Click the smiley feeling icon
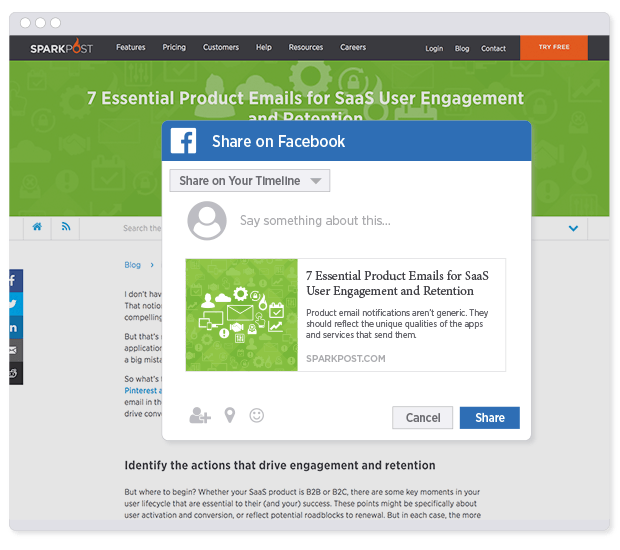620x550 pixels. [257, 416]
